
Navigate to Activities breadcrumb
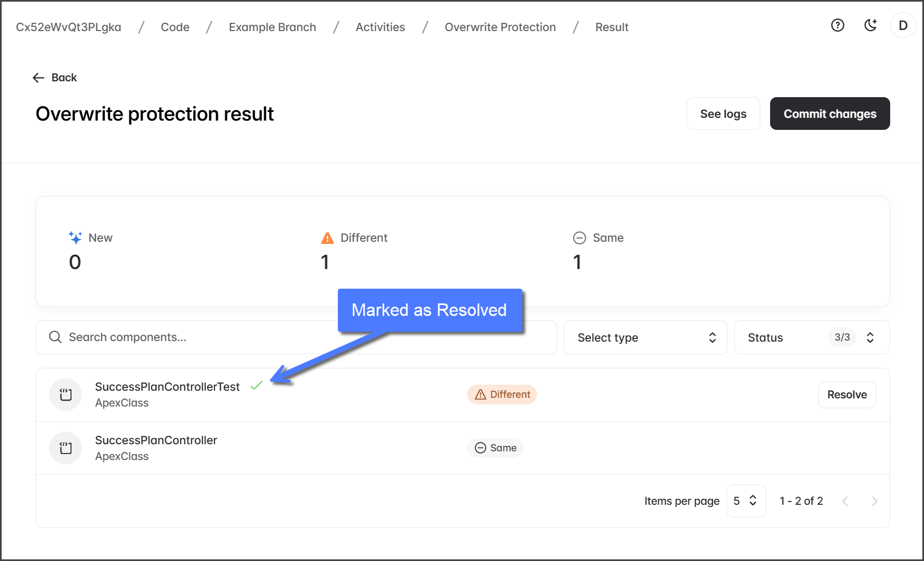pos(380,27)
